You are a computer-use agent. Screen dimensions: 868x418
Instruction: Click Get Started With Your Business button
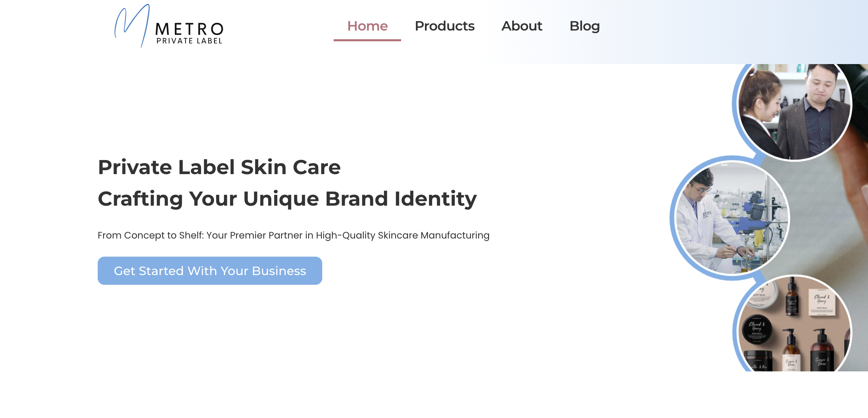[x=210, y=271]
